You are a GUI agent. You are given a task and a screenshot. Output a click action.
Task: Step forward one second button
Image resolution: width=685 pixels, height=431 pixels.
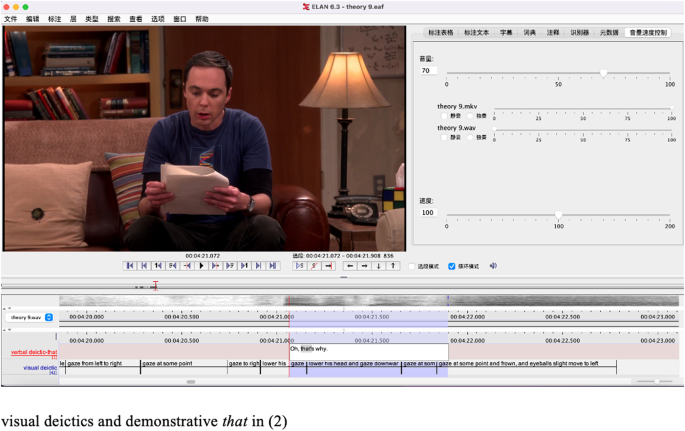(244, 265)
